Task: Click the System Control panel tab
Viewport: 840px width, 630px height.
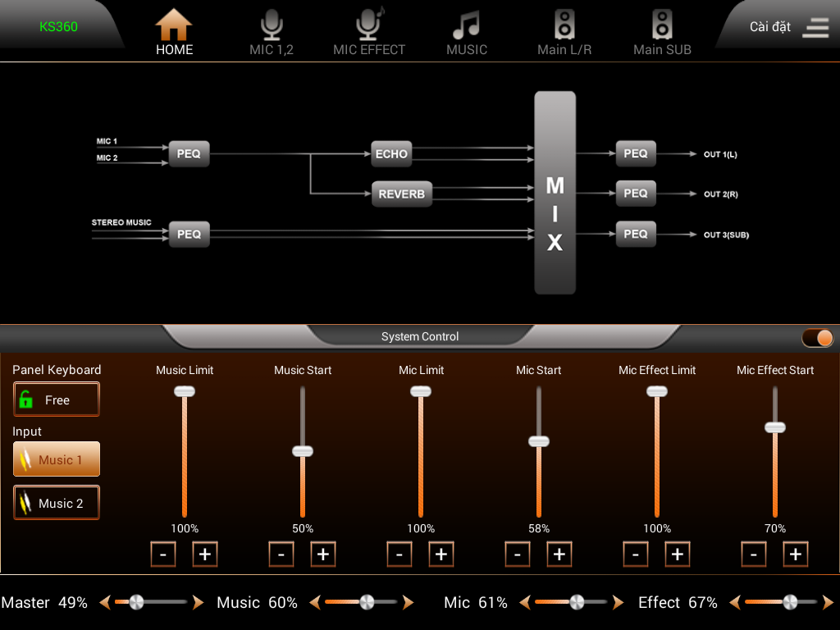Action: pos(420,336)
